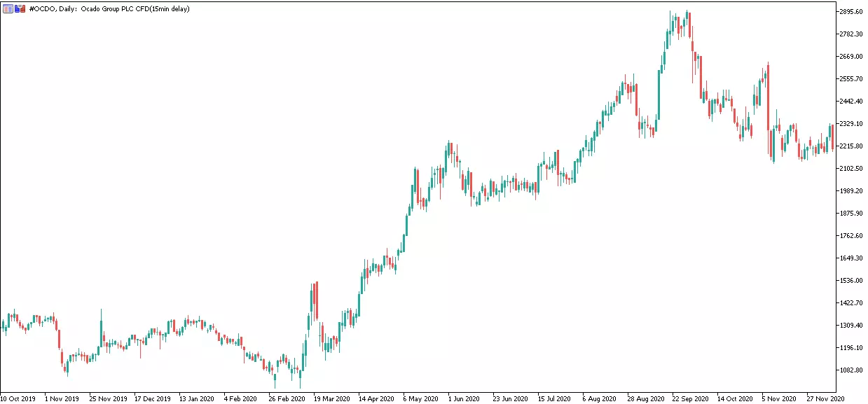Click the 2782.30 price axis label

(851, 34)
